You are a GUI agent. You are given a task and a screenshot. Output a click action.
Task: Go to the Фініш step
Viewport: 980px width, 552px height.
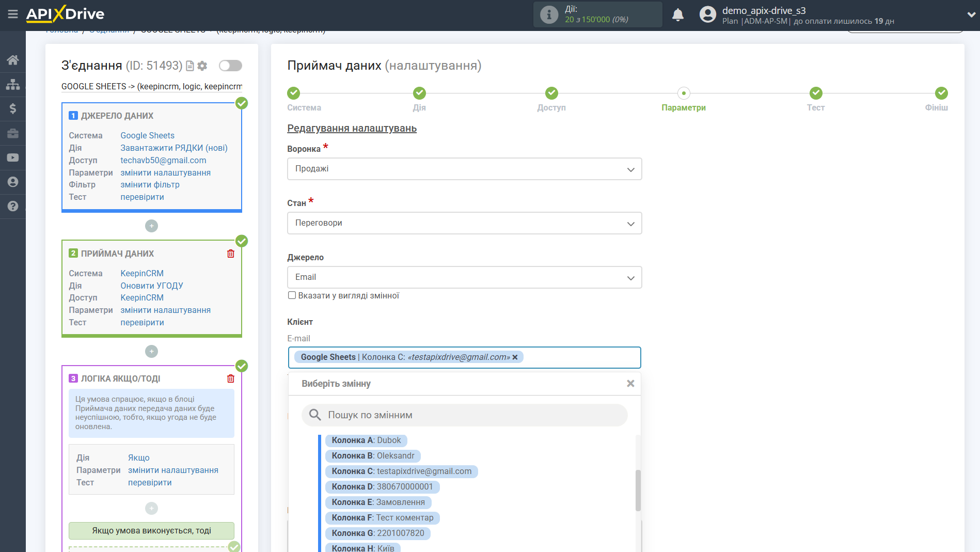(x=941, y=93)
